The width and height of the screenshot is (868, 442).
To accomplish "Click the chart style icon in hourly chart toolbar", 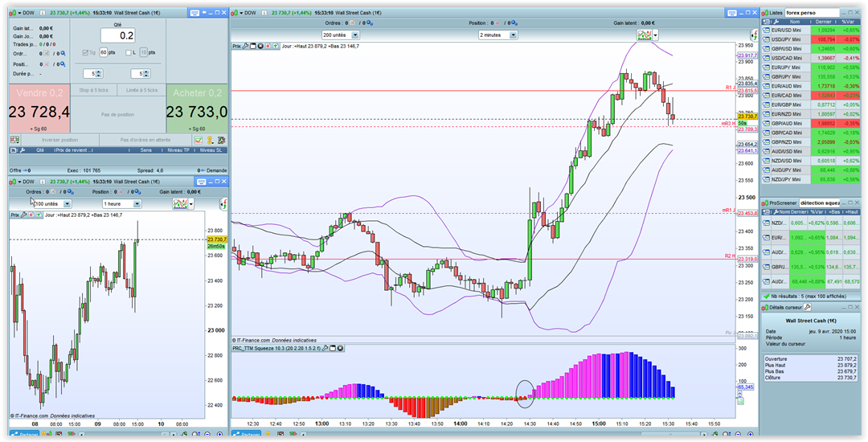I will pos(180,203).
